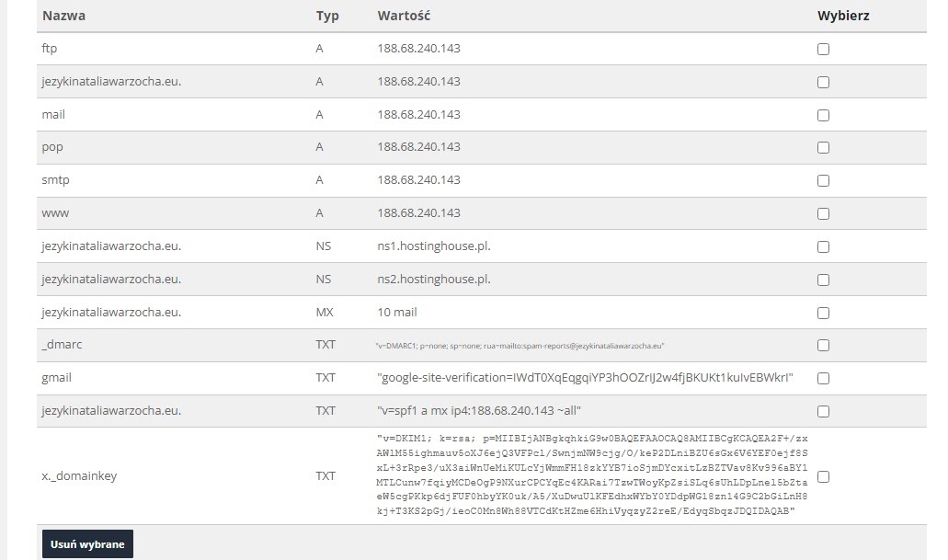Tick checkbox for the mail A record
The width and height of the screenshot is (948, 560).
point(823,116)
